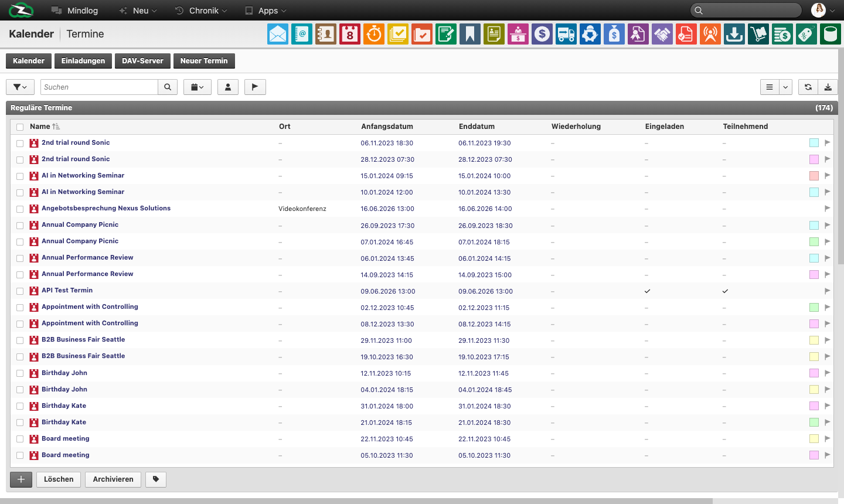
Task: Open the orange broadcast antenna icon
Action: tap(710, 34)
